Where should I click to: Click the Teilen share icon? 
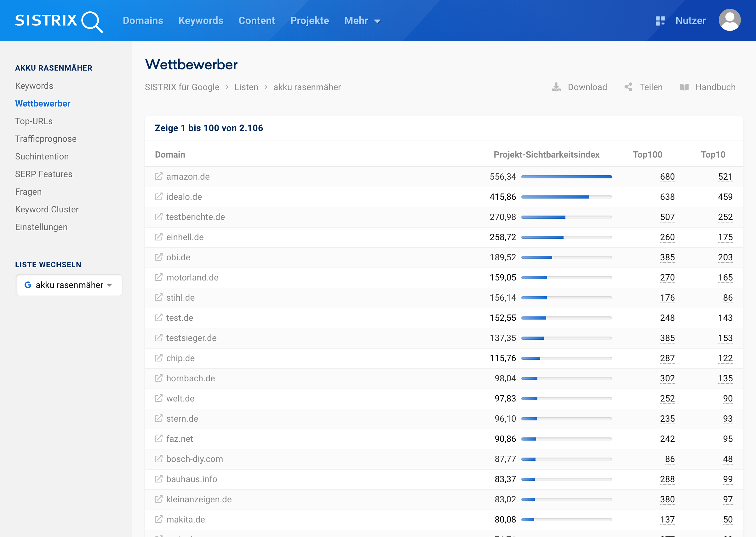pyautogui.click(x=628, y=87)
